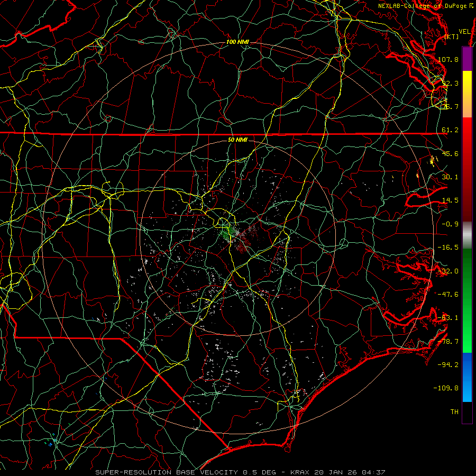Pick the gray near-zero segment of the scale
Screen dimensions: 476x476
click(467, 235)
